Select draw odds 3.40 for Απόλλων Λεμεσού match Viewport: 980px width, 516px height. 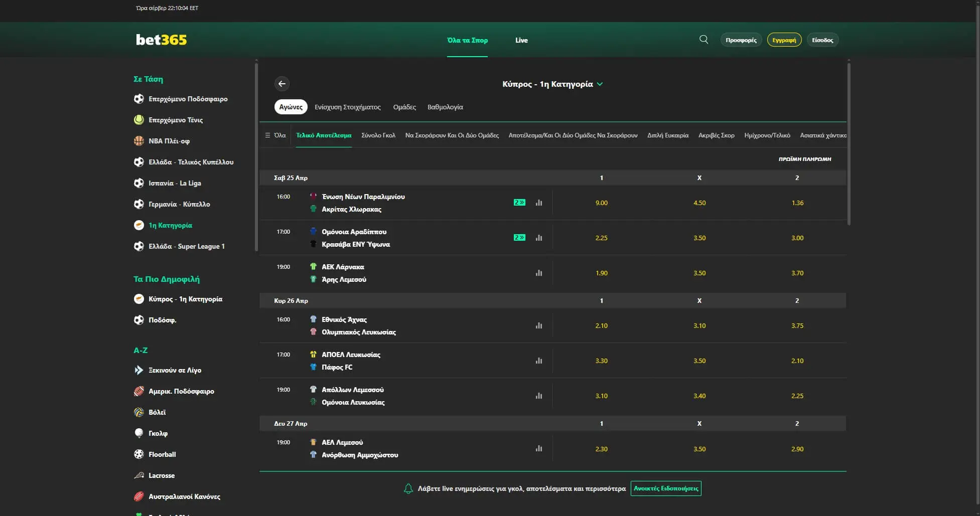pyautogui.click(x=699, y=396)
